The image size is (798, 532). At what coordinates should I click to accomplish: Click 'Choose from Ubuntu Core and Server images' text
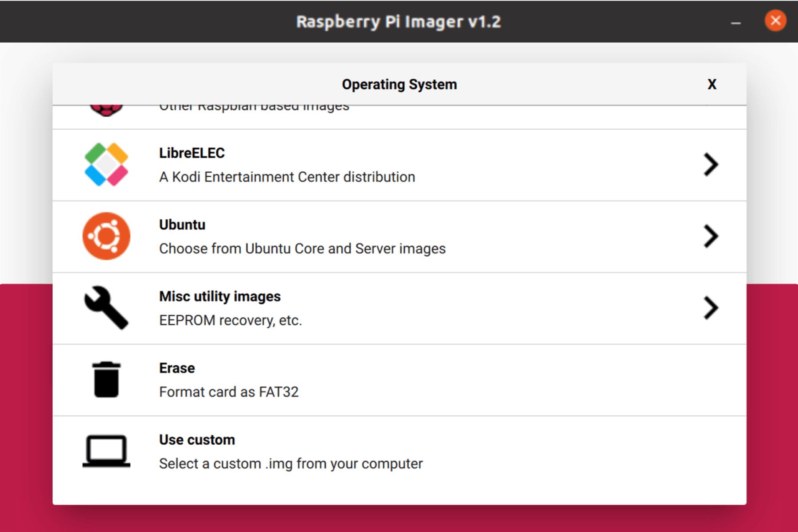(302, 249)
